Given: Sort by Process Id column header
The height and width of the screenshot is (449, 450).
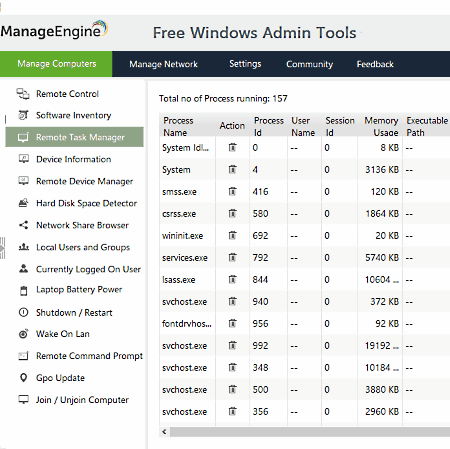Looking at the screenshot, I should coord(269,126).
